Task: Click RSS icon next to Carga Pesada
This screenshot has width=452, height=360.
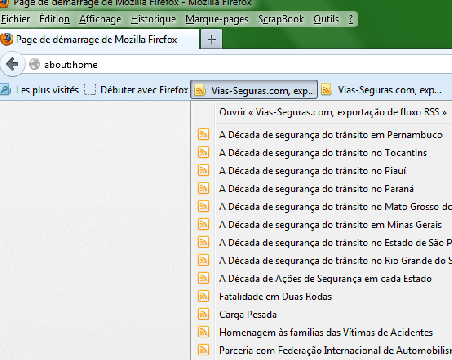Action: [x=203, y=314]
